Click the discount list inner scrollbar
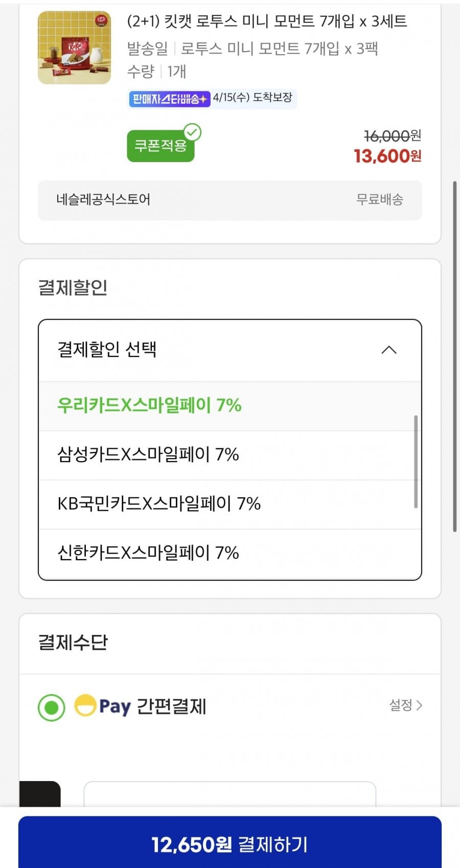 tap(416, 462)
